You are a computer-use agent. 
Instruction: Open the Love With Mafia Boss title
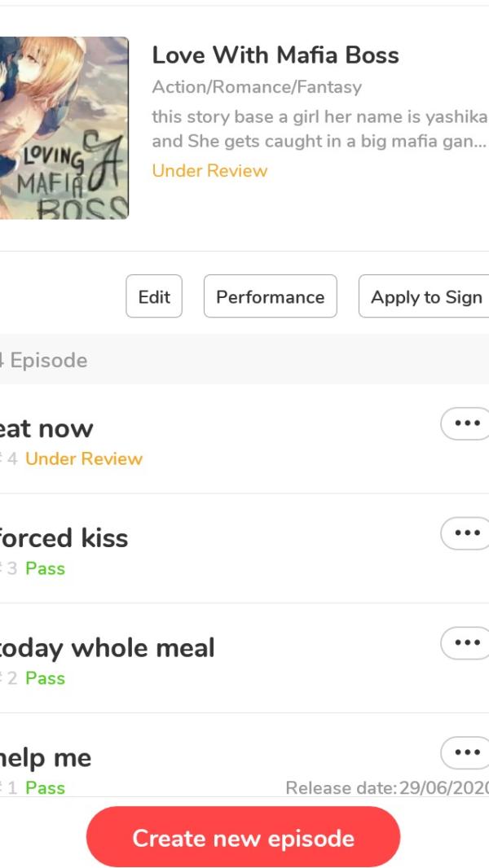pos(275,55)
